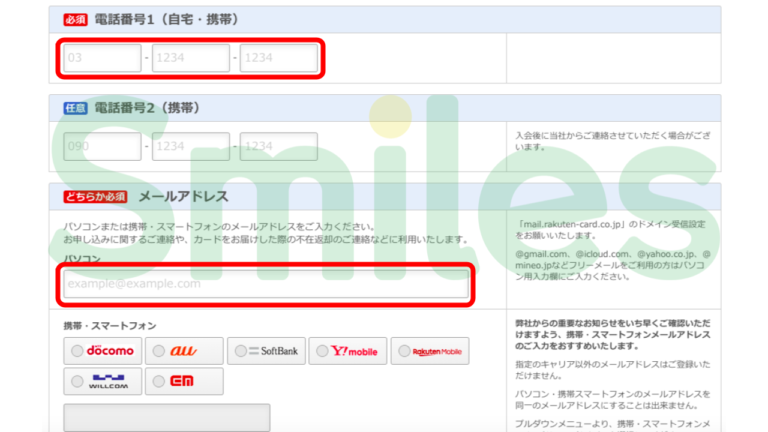The width and height of the screenshot is (768, 432).
Task: Click the bold note starting 弊社からの重要なお知らせ
Action: pos(612,335)
